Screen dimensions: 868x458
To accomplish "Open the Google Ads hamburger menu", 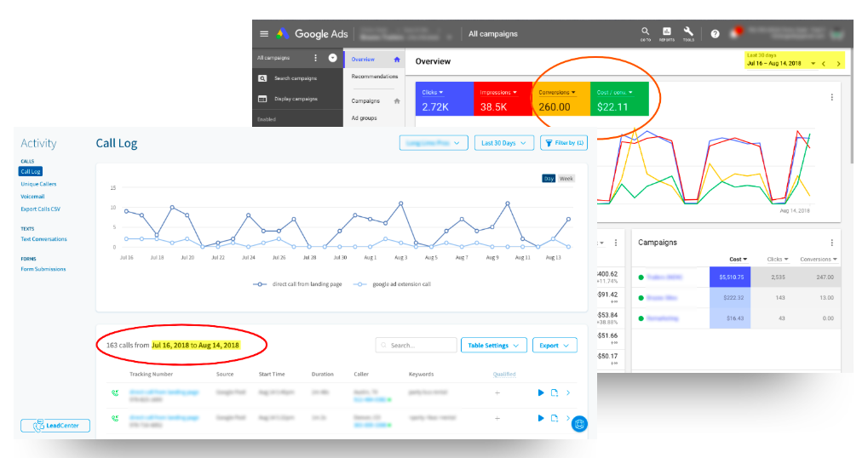I will pos(264,34).
